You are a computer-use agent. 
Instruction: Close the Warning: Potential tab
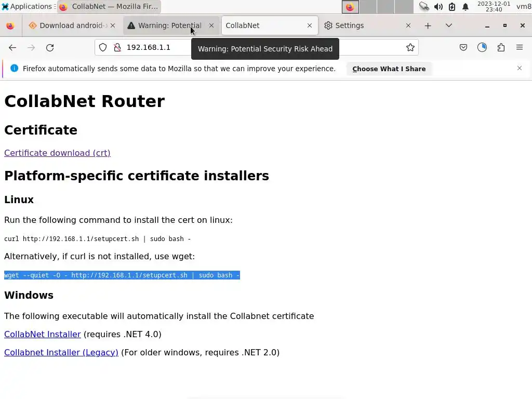[x=211, y=25]
